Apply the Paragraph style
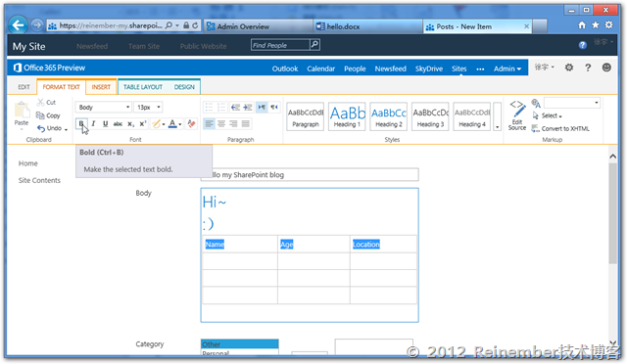 [x=306, y=116]
